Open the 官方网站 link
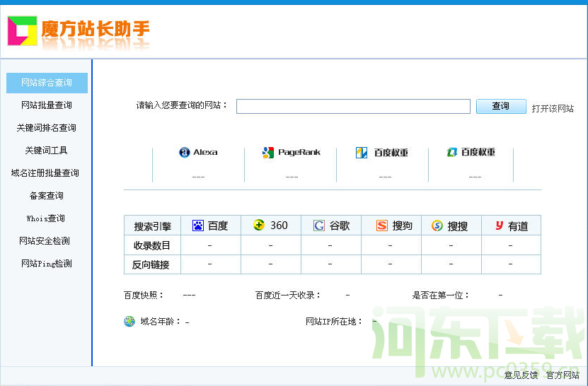This screenshot has height=386, width=588. [x=563, y=375]
